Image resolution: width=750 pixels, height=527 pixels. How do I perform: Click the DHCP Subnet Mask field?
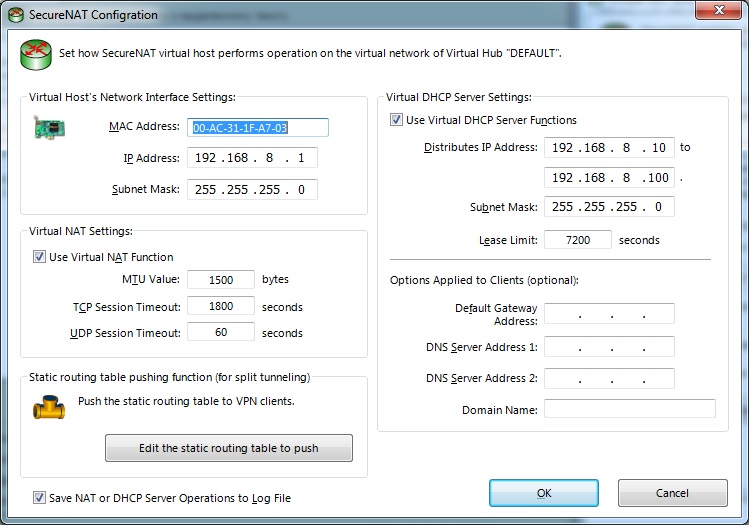[x=609, y=207]
